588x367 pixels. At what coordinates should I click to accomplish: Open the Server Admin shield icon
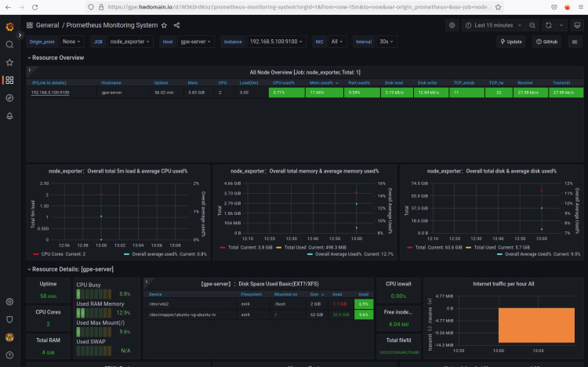9,320
